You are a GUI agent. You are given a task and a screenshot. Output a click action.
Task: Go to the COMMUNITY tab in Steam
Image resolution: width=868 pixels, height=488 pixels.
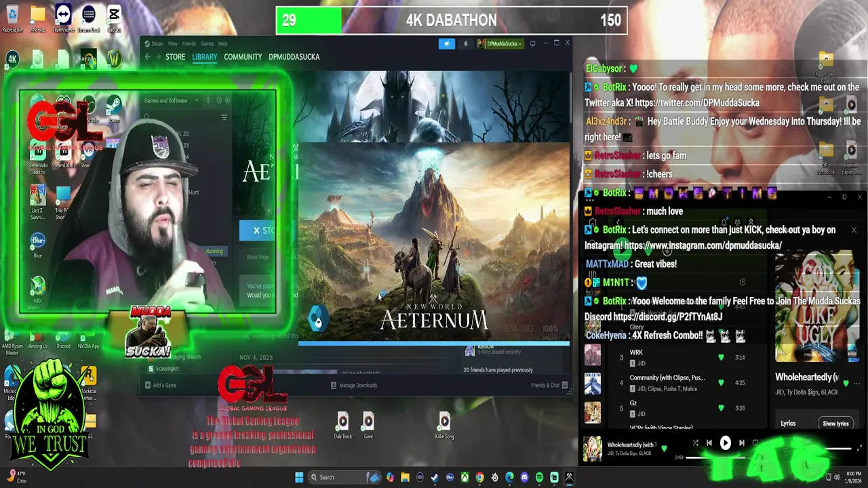point(243,57)
